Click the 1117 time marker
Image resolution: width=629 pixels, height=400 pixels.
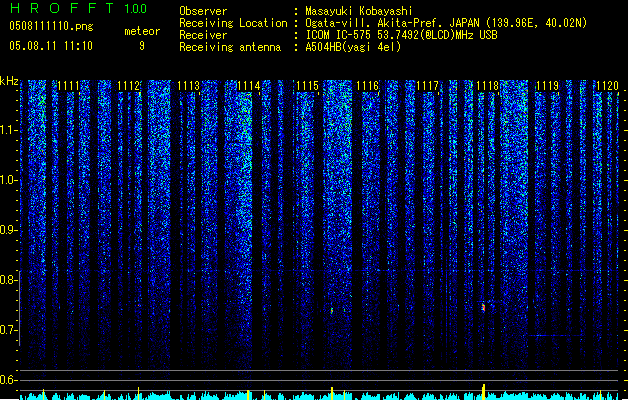[427, 86]
